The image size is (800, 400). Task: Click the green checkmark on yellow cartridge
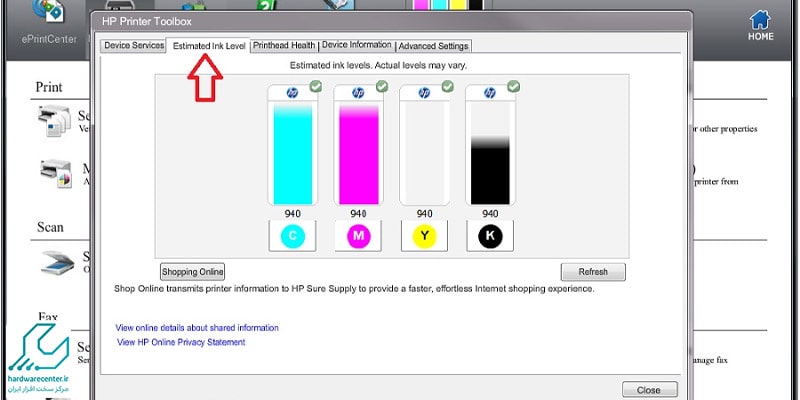448,86
